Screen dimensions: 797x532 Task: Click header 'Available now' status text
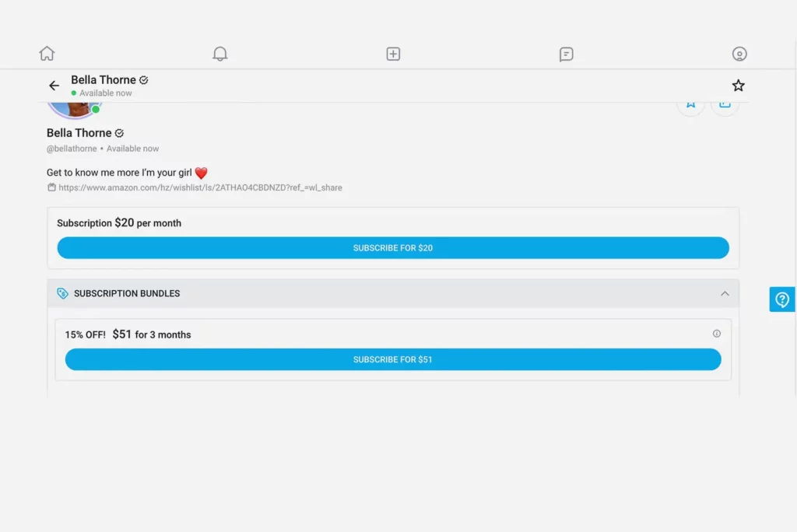(x=106, y=93)
